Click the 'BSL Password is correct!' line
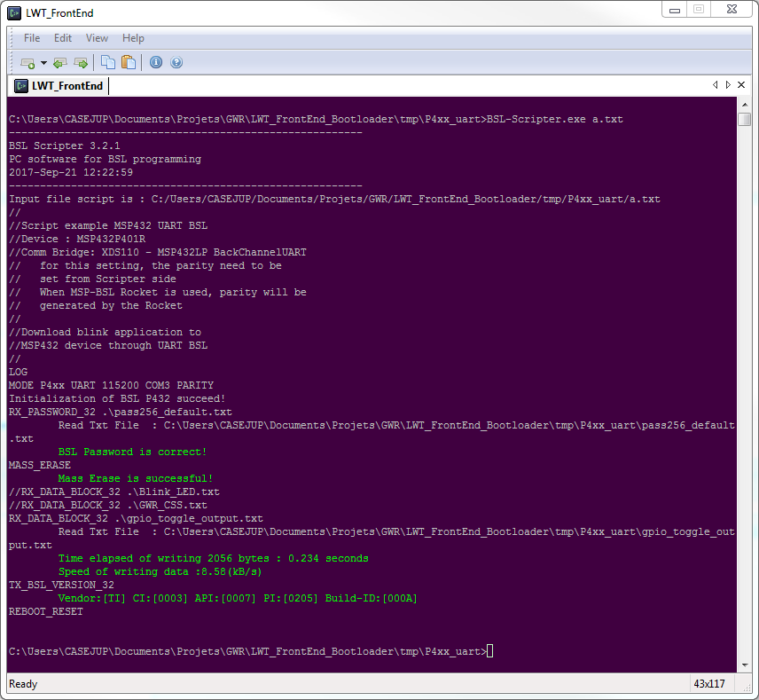 [132, 452]
